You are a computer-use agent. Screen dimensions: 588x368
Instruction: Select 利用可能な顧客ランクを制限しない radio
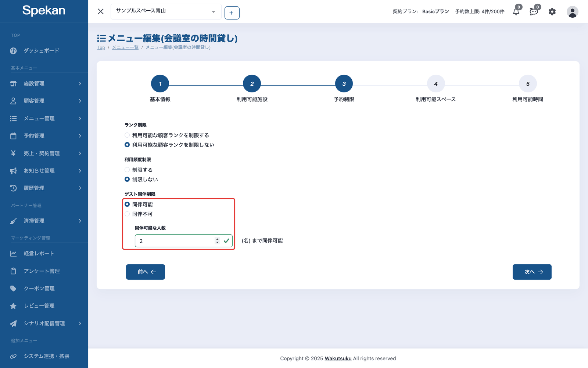[127, 145]
